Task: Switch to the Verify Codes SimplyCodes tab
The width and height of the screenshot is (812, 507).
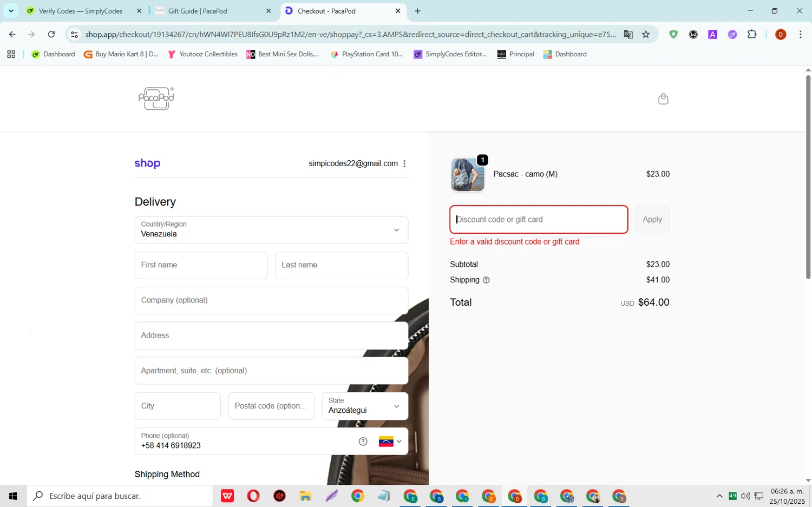Action: click(81, 11)
